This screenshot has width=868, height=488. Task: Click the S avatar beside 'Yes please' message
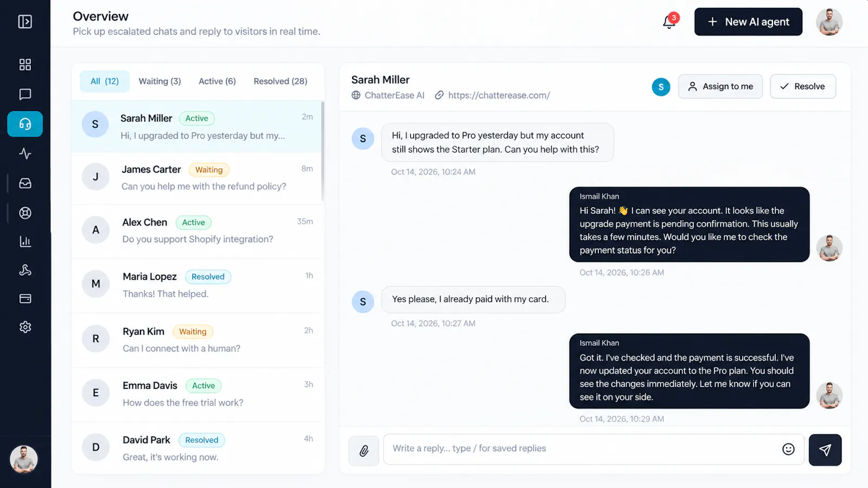pos(363,302)
